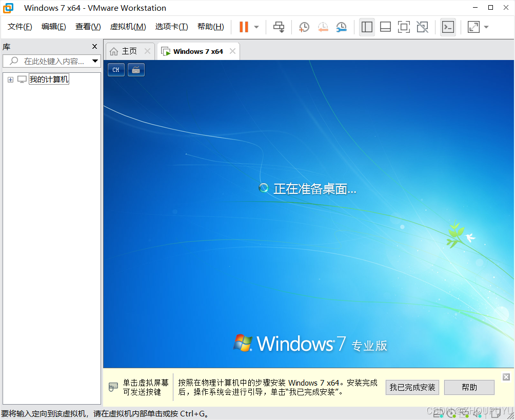Image resolution: width=515 pixels, height=420 pixels.
Task: Close the 库 library panel
Action: tap(94, 47)
